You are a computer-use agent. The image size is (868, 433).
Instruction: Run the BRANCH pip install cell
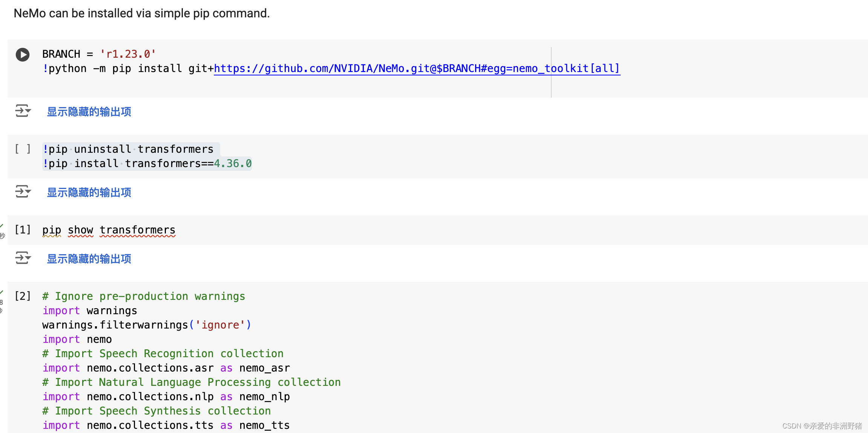[23, 55]
